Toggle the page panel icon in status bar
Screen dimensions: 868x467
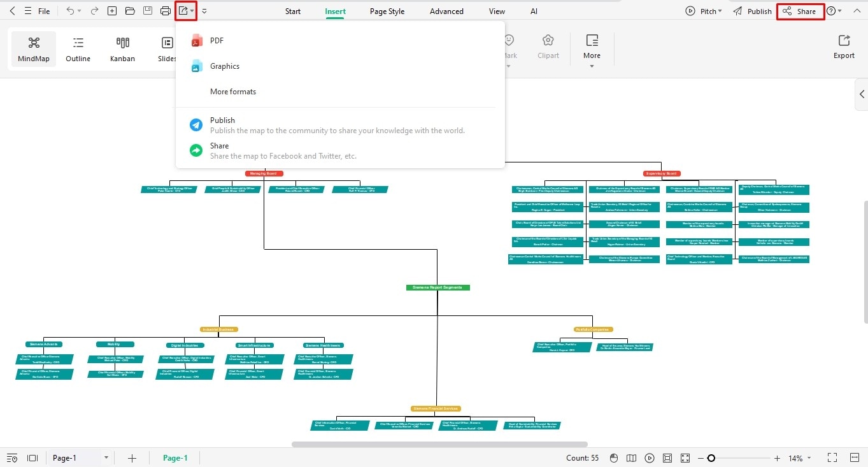coord(32,458)
